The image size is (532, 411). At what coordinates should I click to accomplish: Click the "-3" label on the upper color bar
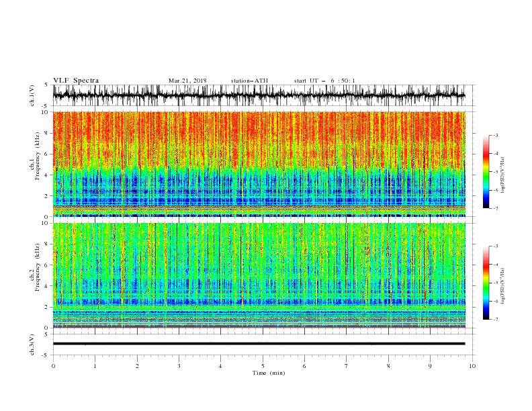[x=496, y=135]
